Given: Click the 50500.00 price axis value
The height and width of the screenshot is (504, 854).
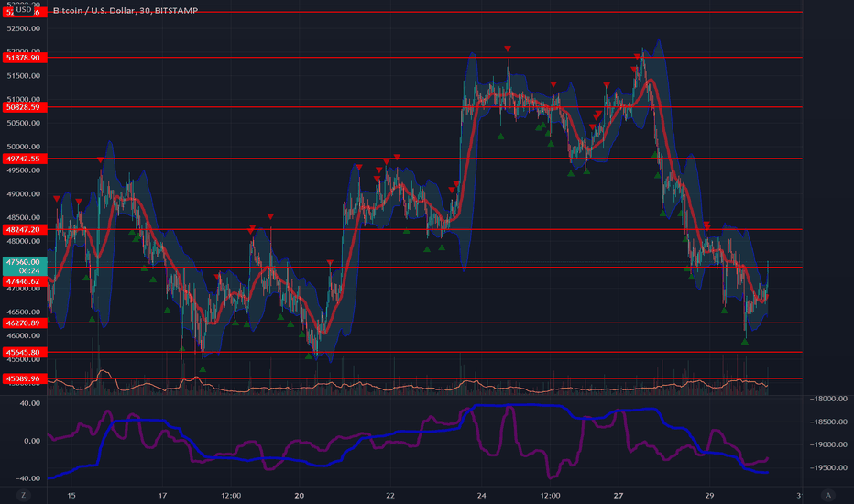Looking at the screenshot, I should pyautogui.click(x=24, y=123).
